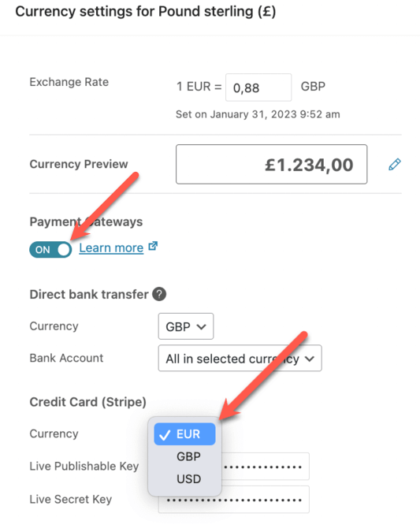Open the Learn more link
The image size is (420, 532).
coord(111,248)
